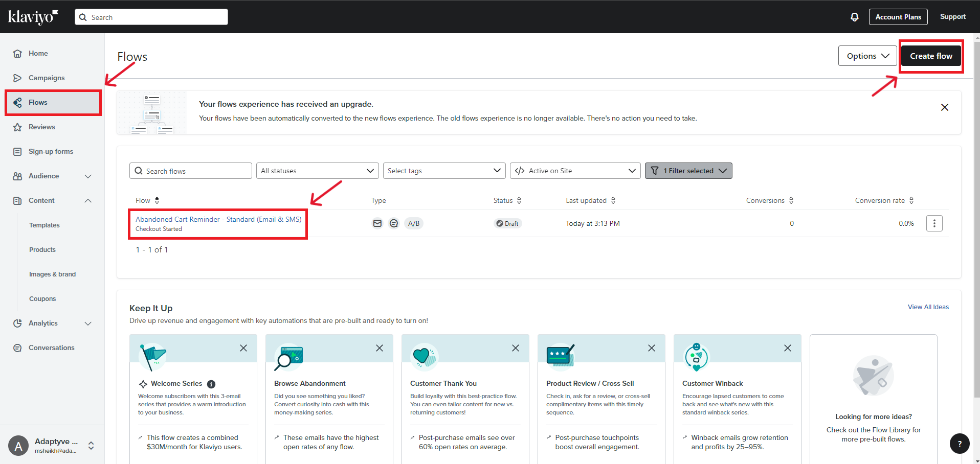Open Abandoned Cart Reminder flow link
Screen dimensions: 980x464
point(218,219)
